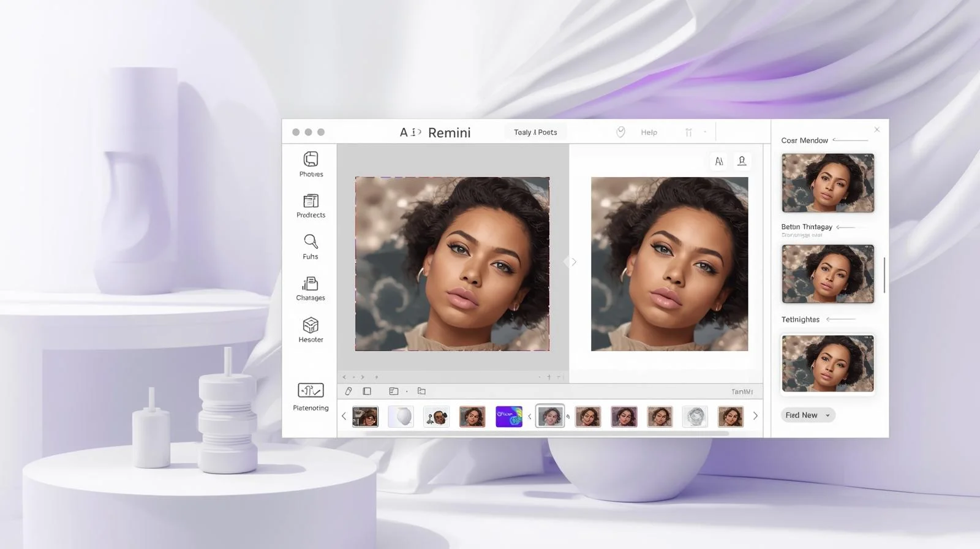Click the portrait icon above the enhanced image
This screenshot has width=980, height=549.
742,161
